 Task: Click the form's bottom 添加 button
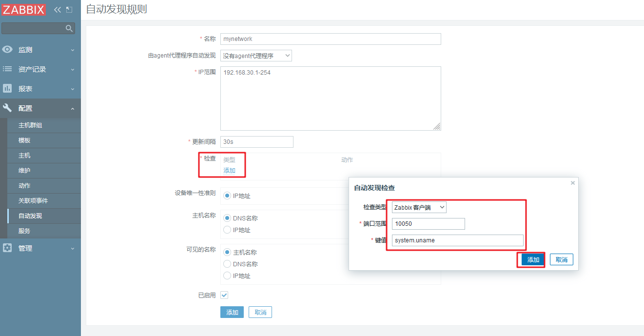point(232,312)
